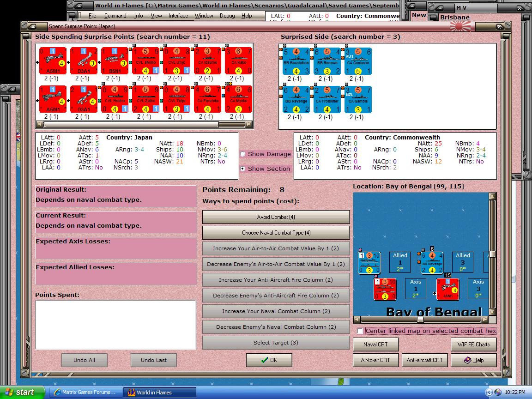Image resolution: width=532 pixels, height=399 pixels.
Task: Click the Axis section 3 box on map
Action: point(478,288)
